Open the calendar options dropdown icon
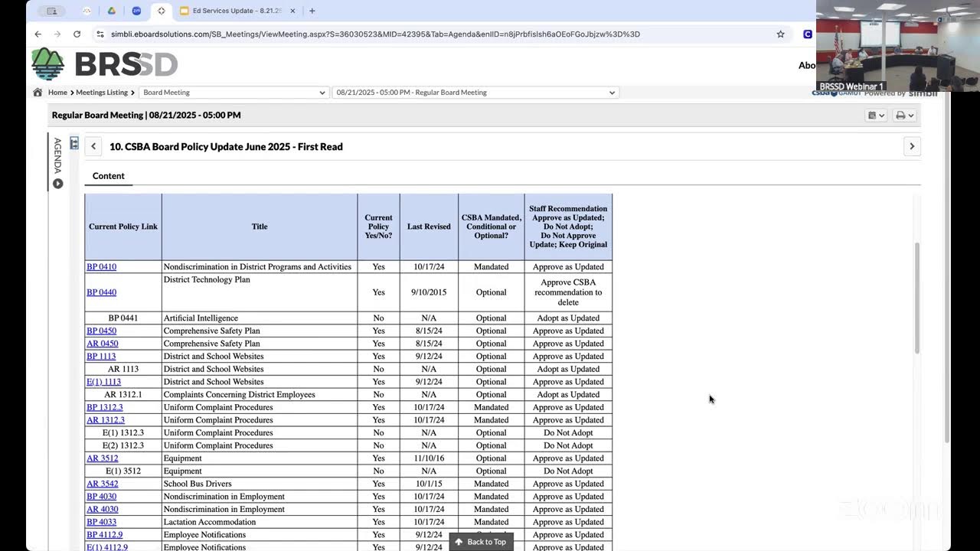Viewport: 980px width, 551px height. coord(876,116)
